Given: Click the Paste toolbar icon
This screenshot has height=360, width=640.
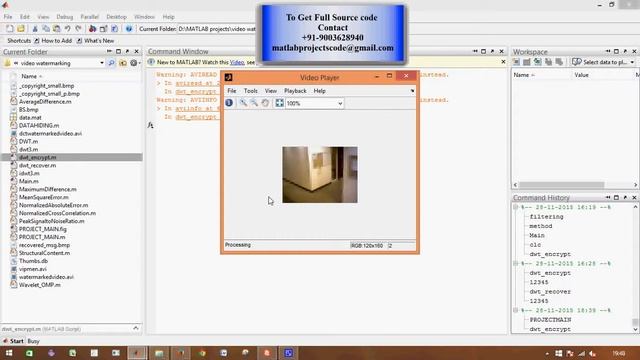Looking at the screenshot, I should (57, 29).
